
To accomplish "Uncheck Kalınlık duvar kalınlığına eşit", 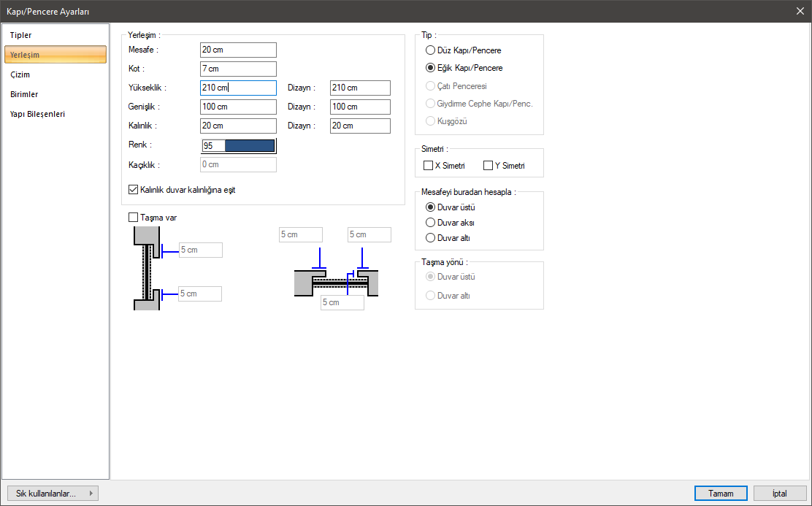I will click(x=133, y=190).
